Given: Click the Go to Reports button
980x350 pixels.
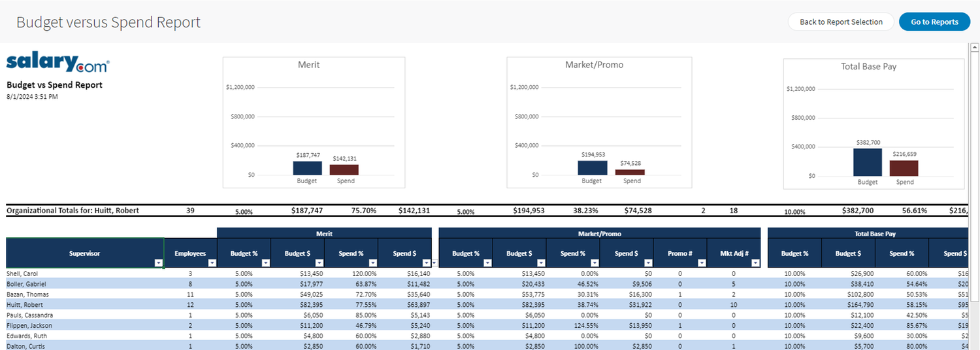Looking at the screenshot, I should (x=934, y=22).
